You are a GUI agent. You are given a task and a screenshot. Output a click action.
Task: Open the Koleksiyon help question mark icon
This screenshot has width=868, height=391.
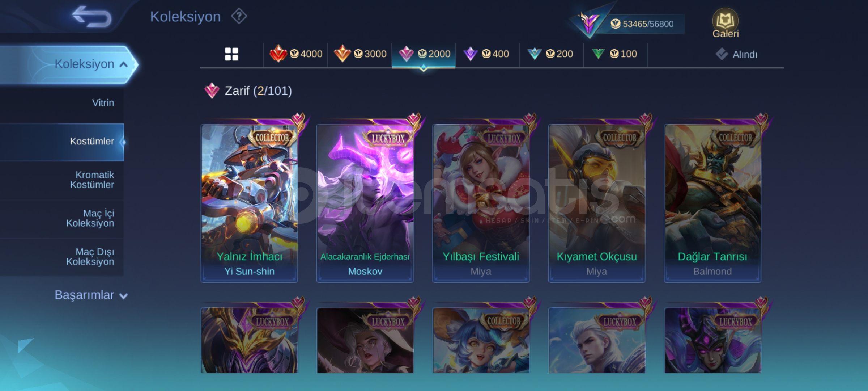tap(239, 16)
